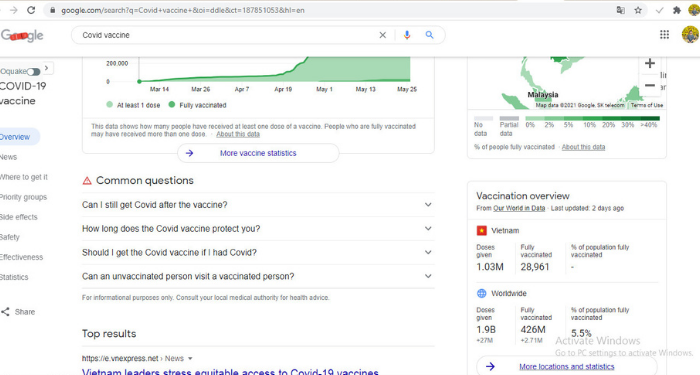The height and width of the screenshot is (375, 700).
Task: Open the Safety section
Action: (10, 238)
